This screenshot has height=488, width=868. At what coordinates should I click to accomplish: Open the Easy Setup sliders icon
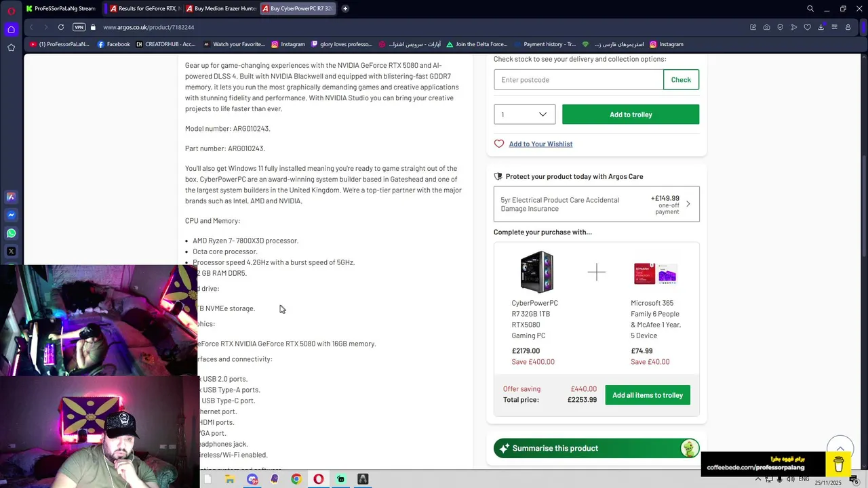(834, 27)
